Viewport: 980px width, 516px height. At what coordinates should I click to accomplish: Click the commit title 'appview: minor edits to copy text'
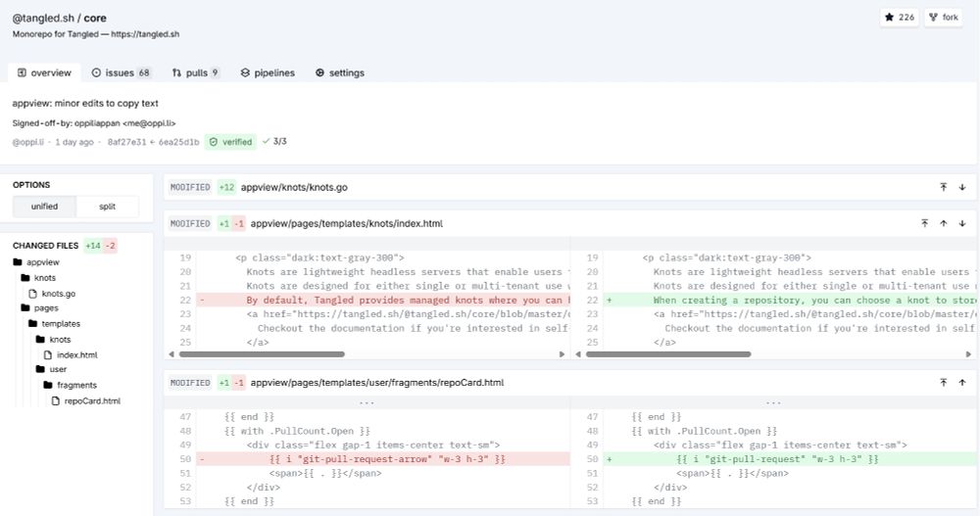coord(85,103)
